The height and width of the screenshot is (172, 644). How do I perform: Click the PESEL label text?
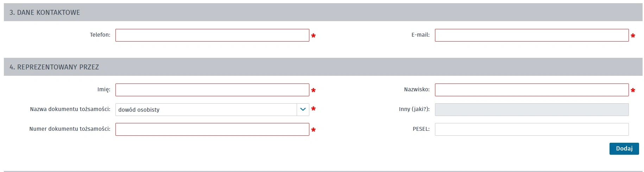click(421, 129)
